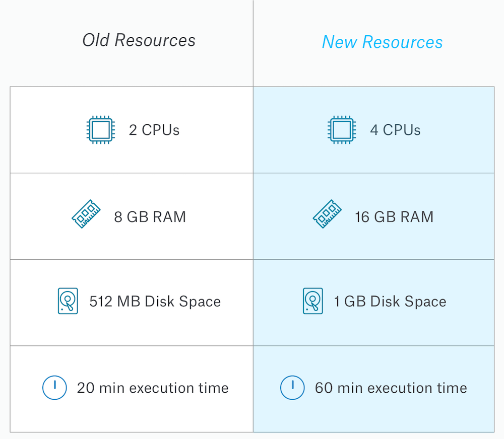Select the New Resources column heading
This screenshot has width=504, height=439.
382,42
